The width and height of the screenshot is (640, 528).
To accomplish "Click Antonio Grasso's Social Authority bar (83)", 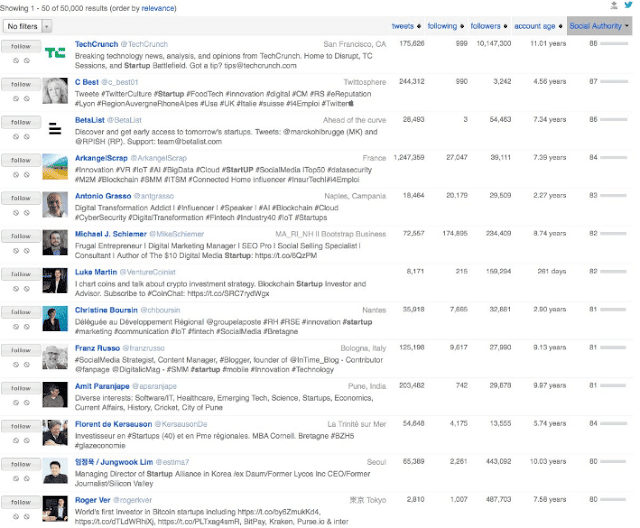I will coord(613,195).
